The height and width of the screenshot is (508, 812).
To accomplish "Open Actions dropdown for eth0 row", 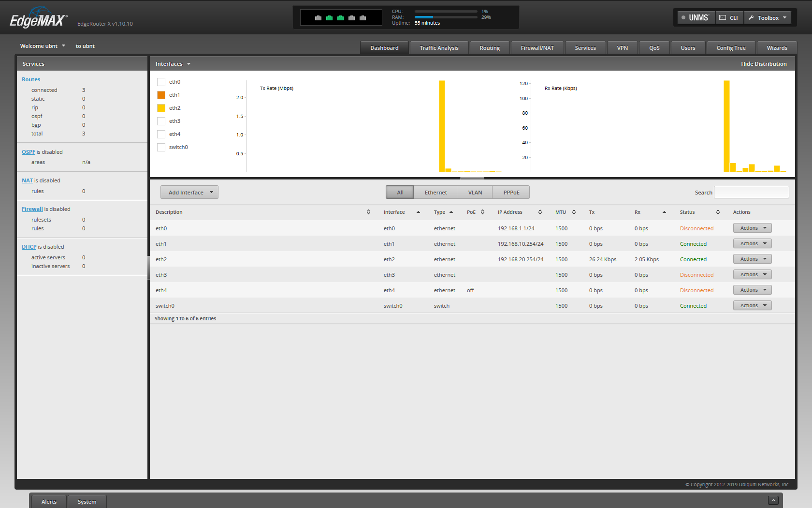I will 752,228.
